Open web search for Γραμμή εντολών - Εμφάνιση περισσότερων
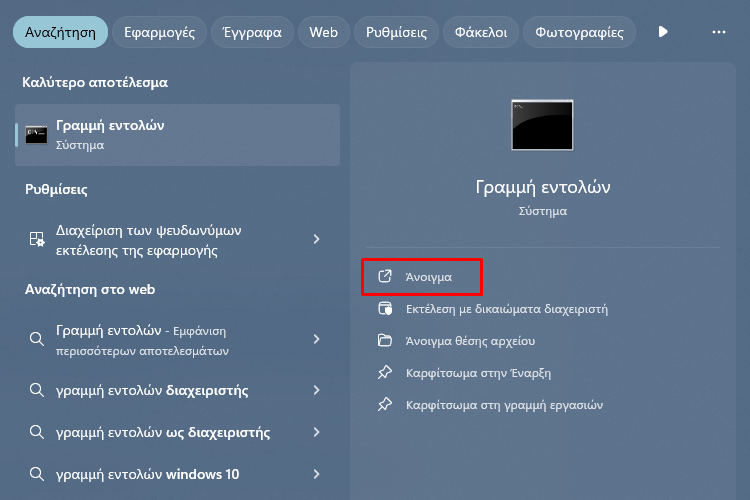The width and height of the screenshot is (750, 500). click(177, 340)
